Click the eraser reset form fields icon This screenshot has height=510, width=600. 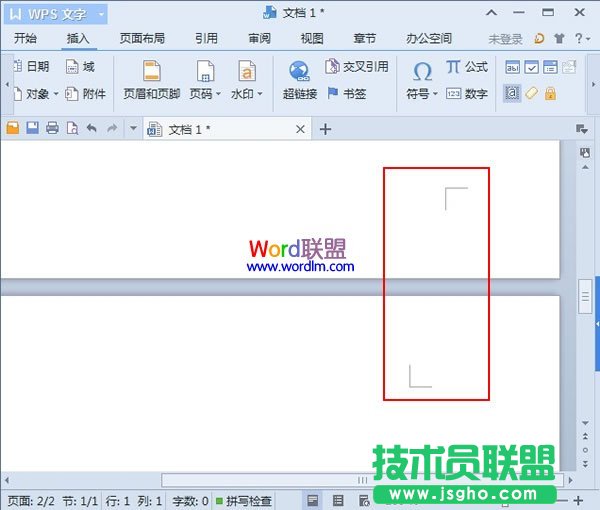click(x=532, y=93)
